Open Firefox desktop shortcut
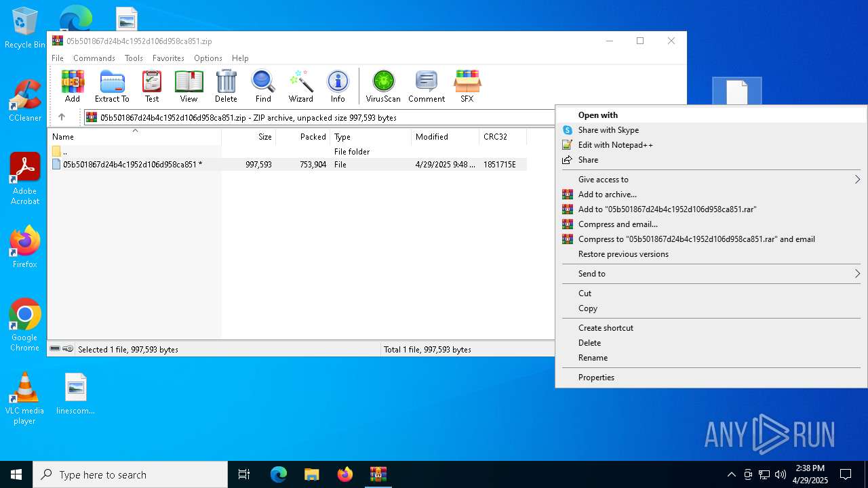Viewport: 868px width, 488px height. [x=24, y=247]
